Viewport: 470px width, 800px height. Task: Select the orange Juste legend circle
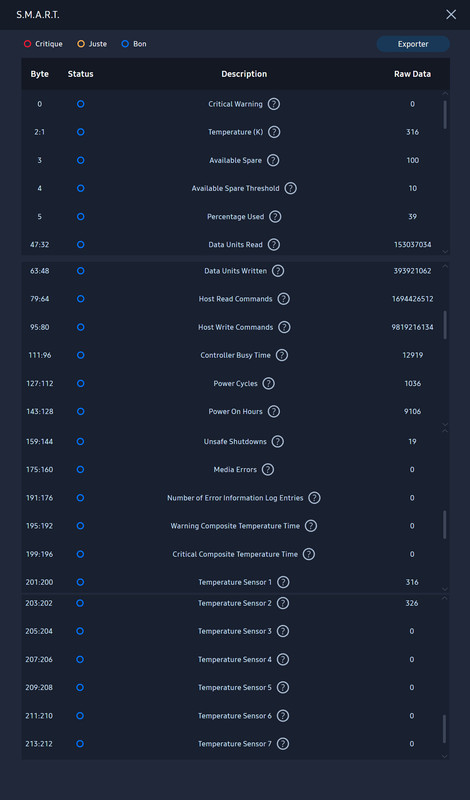point(81,44)
